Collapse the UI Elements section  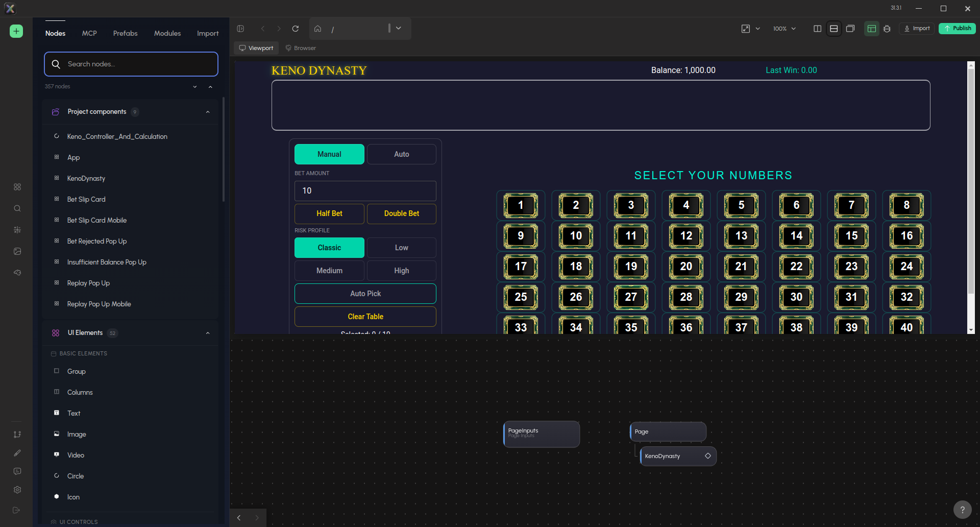[208, 333]
